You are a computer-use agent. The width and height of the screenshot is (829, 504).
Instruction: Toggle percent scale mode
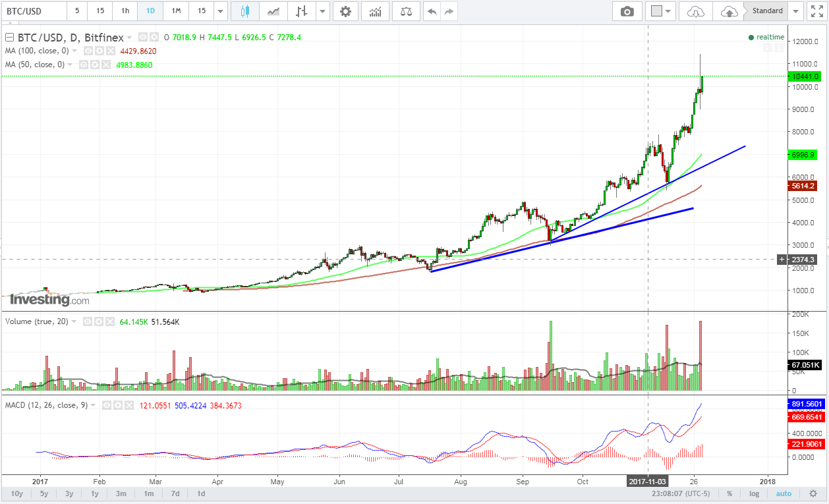pos(729,493)
